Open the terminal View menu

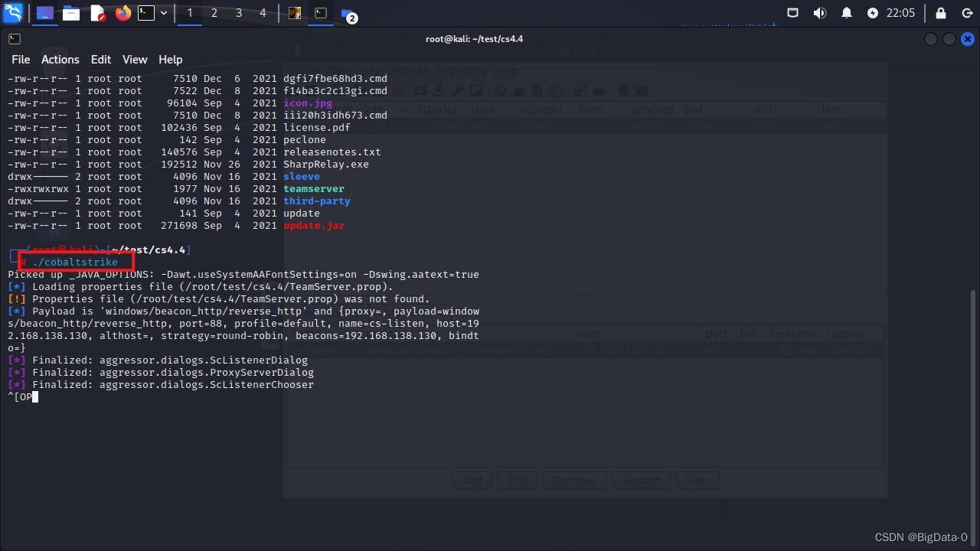(x=135, y=60)
